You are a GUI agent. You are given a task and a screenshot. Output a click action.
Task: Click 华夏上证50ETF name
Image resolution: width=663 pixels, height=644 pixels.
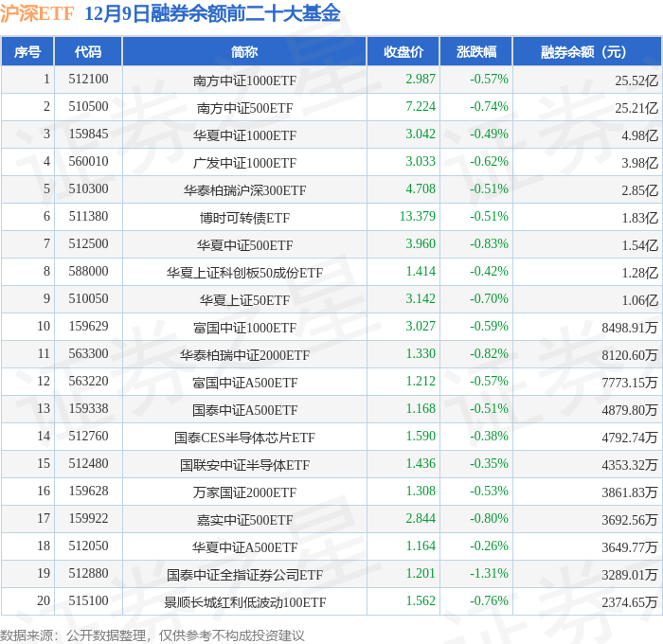(244, 300)
